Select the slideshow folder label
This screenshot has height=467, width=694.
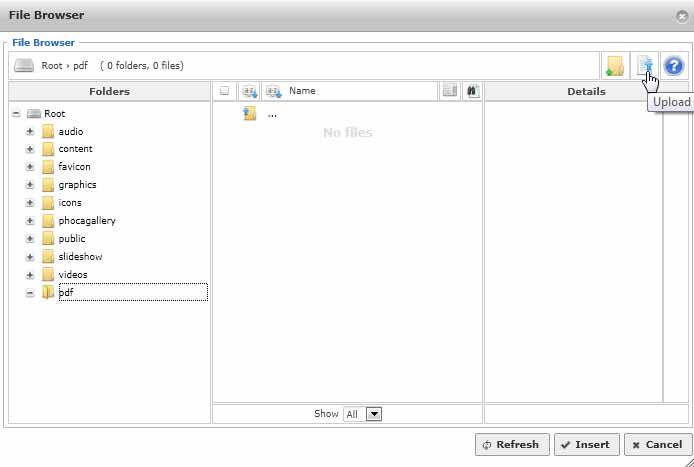pyautogui.click(x=81, y=257)
